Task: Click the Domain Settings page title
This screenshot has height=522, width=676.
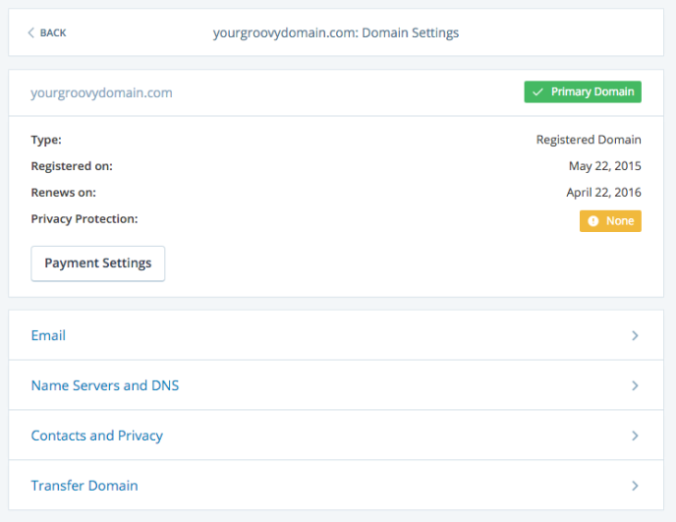Action: (336, 33)
